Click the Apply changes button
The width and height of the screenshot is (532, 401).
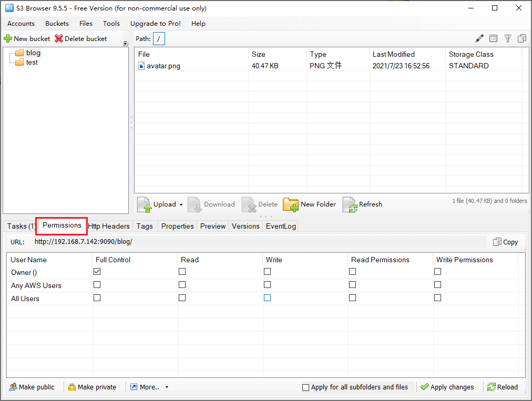pyautogui.click(x=447, y=387)
